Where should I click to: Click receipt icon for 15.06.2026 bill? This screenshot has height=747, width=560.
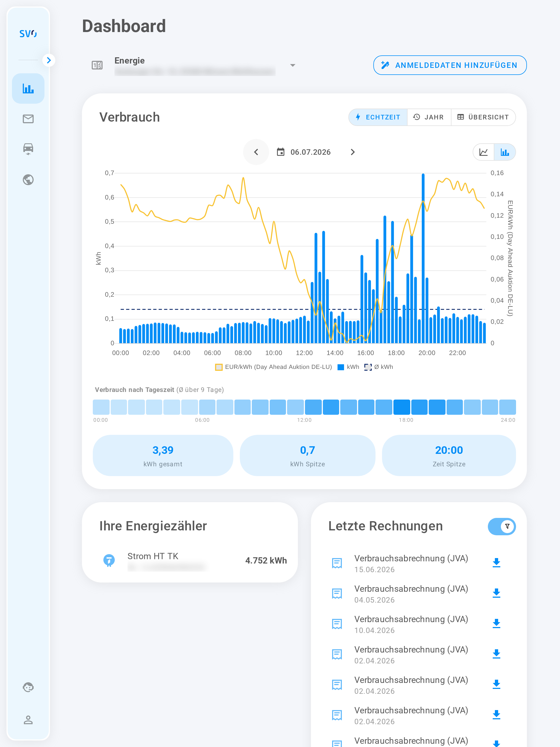tap(337, 563)
